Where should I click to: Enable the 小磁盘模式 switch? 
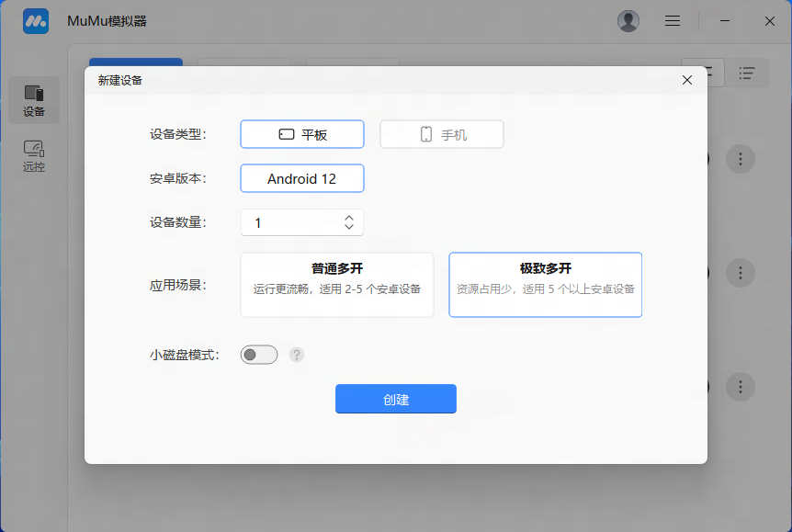[x=259, y=355]
